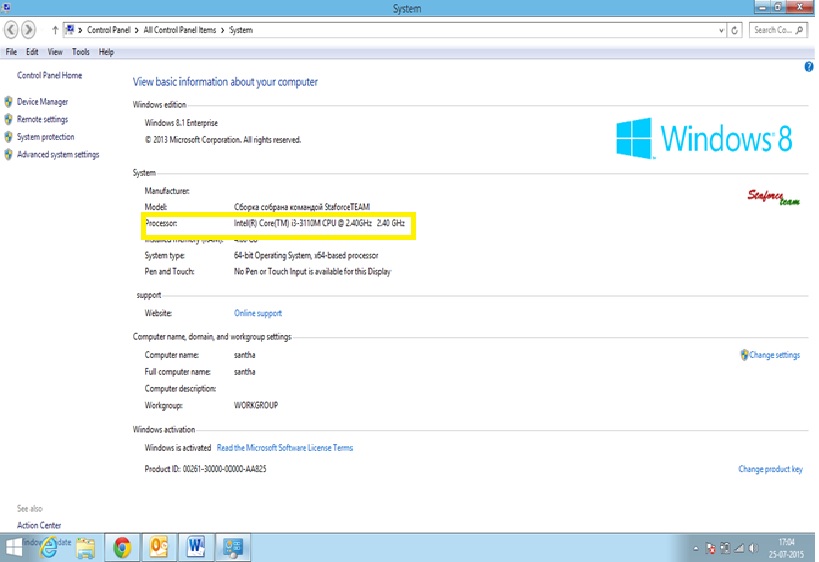
Task: Click the shield icon beside Change settings
Action: (744, 355)
